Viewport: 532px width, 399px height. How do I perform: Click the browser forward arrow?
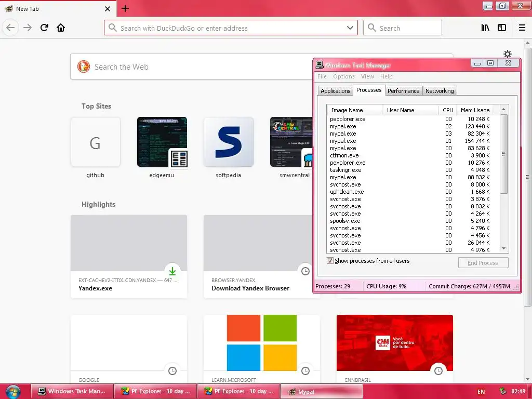(28, 28)
